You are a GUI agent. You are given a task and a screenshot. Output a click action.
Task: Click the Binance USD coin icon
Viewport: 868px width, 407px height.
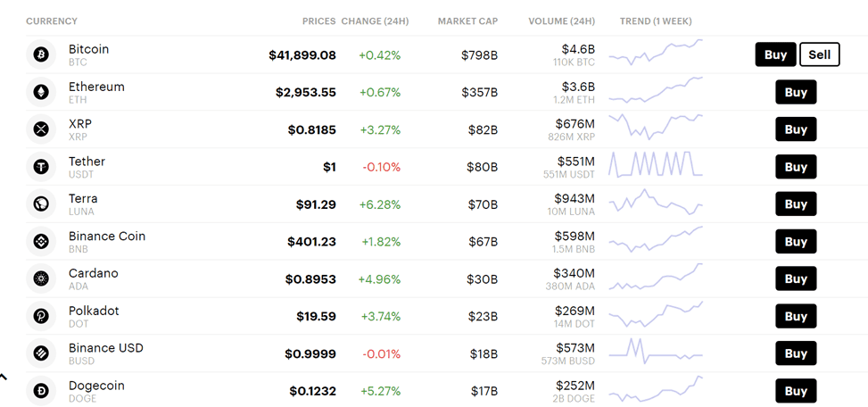[x=41, y=353]
